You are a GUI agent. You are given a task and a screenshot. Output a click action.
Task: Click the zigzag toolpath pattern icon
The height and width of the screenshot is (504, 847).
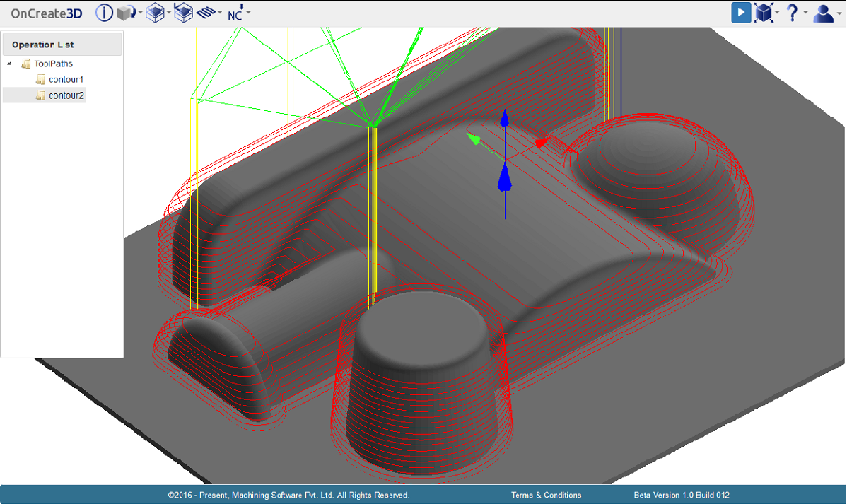[206, 13]
